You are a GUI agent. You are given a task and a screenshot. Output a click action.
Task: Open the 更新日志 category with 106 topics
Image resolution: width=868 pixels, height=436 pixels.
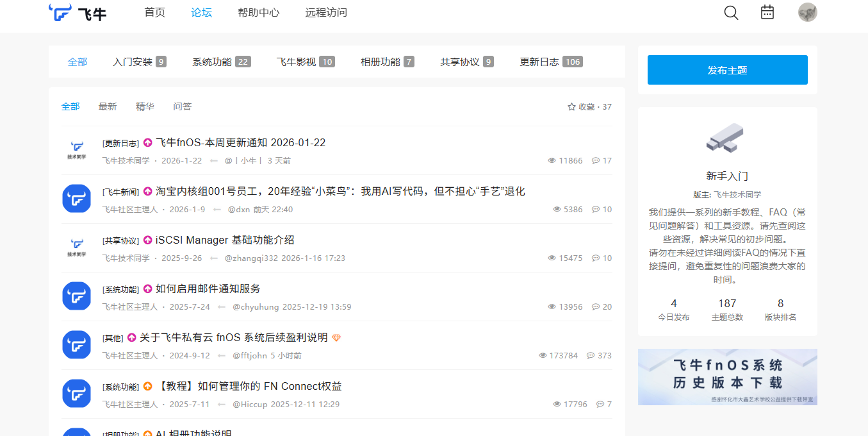[539, 62]
